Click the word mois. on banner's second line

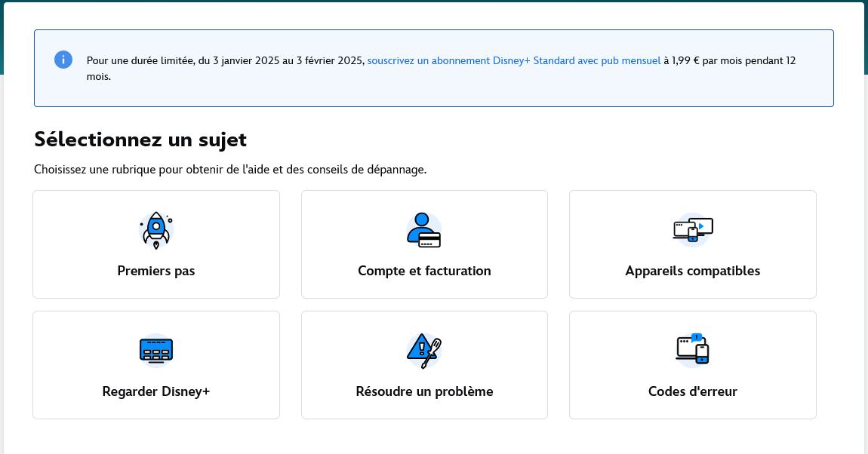click(x=99, y=76)
